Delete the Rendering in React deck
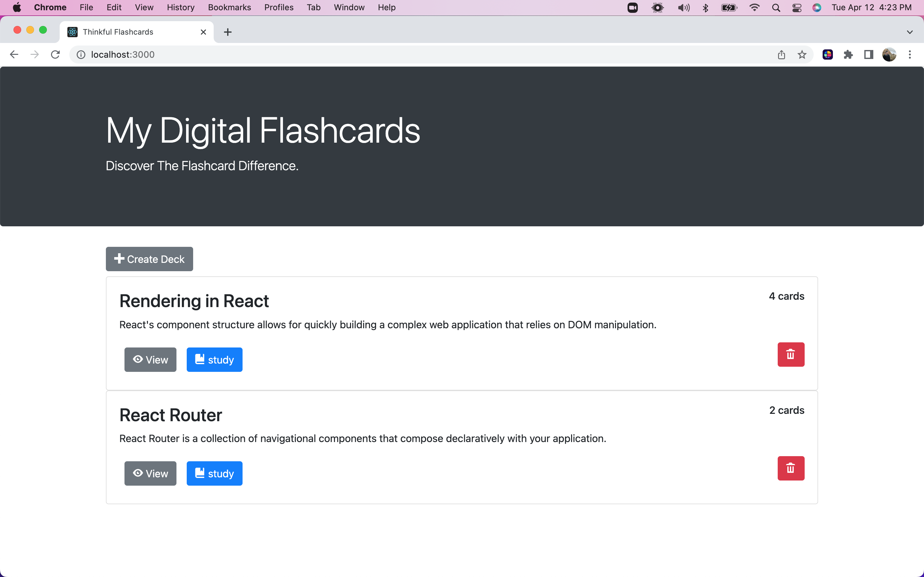Screen dimensions: 924x577 click(x=790, y=354)
